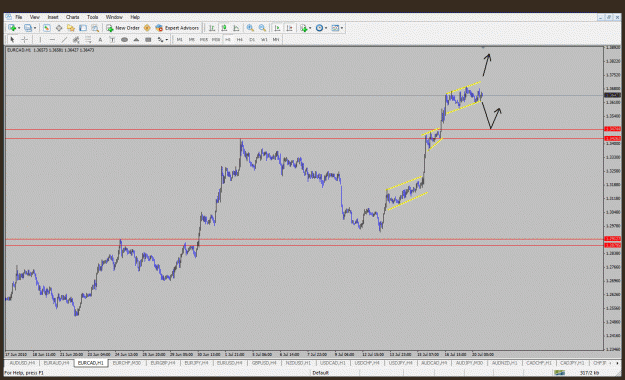Show the Terminal window toolbar icon
The image size is (625, 380).
[83, 28]
